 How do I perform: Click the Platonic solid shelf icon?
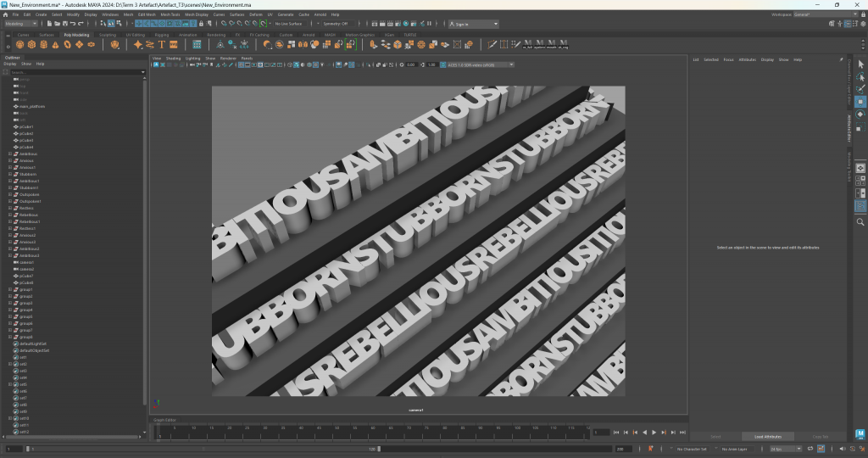115,44
